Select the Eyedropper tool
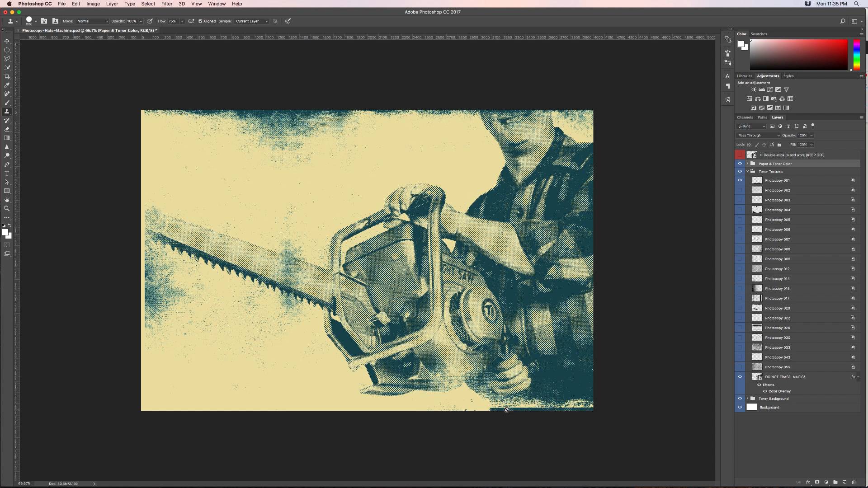 click(x=7, y=85)
